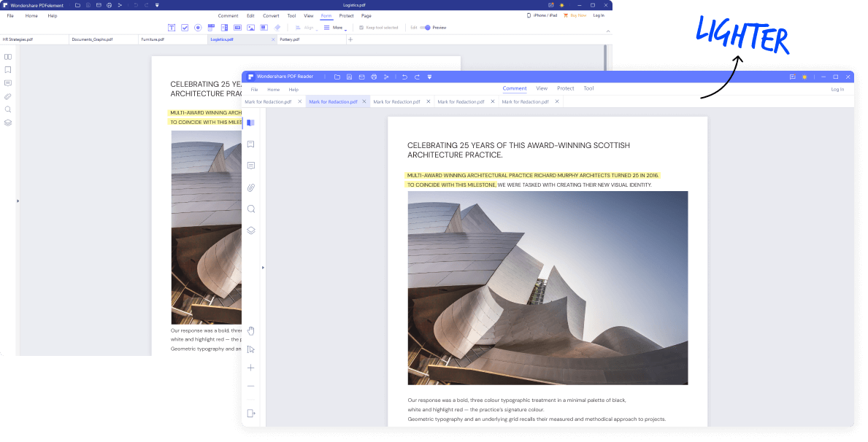Viewport: 868px width, 442px height.
Task: Click the save icon in PDF Reader title bar
Action: click(x=349, y=77)
